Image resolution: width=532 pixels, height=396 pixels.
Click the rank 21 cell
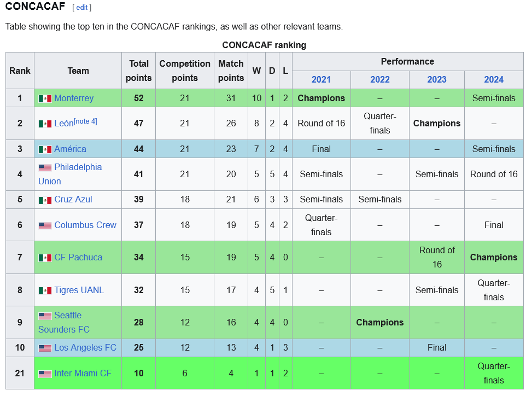point(20,373)
